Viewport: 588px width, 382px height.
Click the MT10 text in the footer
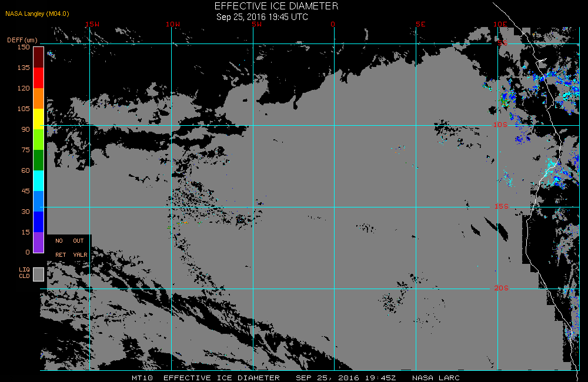pos(142,378)
